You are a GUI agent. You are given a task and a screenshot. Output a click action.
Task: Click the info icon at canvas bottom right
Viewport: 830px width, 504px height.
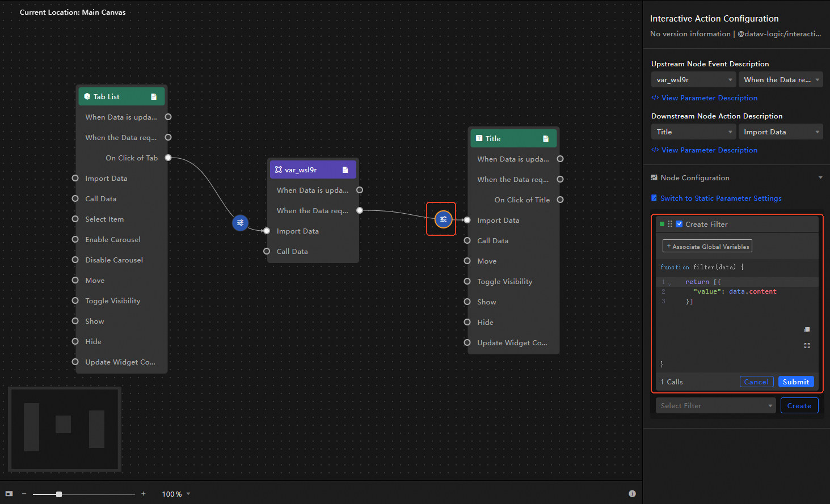[x=632, y=494]
